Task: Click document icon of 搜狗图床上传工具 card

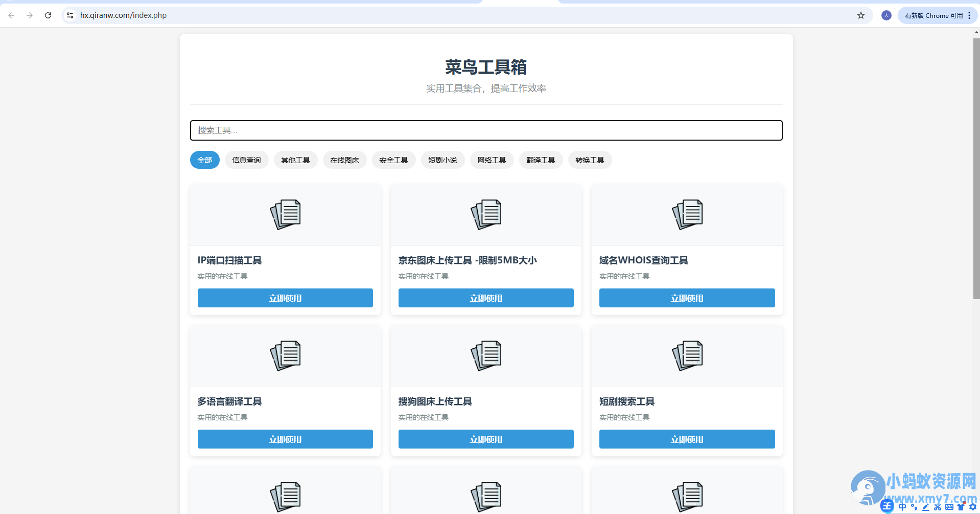Action: 486,355
